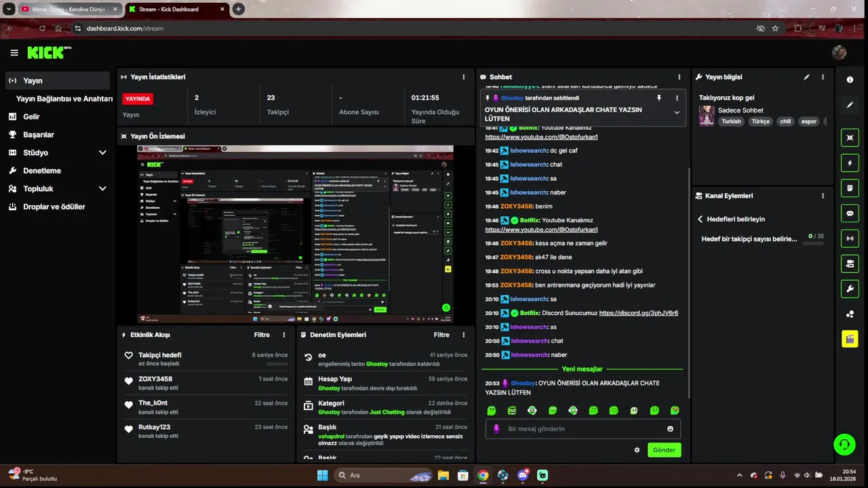Insert the first green blob emote
This screenshot has height=488, width=868.
[492, 410]
